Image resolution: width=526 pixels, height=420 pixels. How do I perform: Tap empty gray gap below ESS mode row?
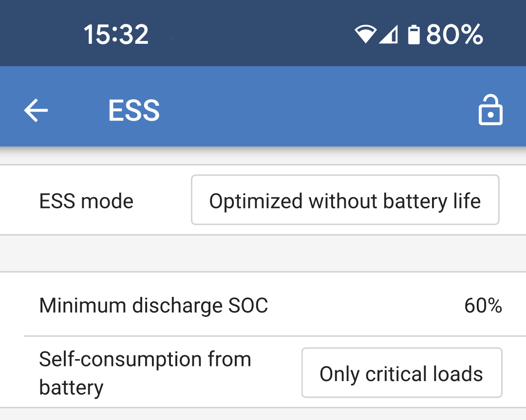pyautogui.click(x=263, y=253)
